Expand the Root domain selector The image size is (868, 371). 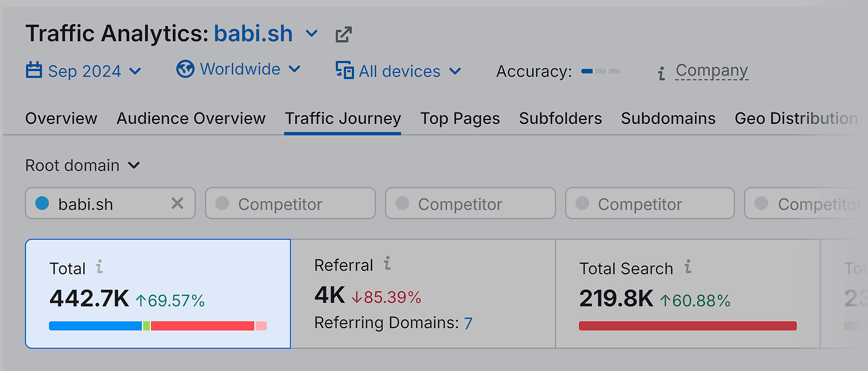(x=133, y=166)
